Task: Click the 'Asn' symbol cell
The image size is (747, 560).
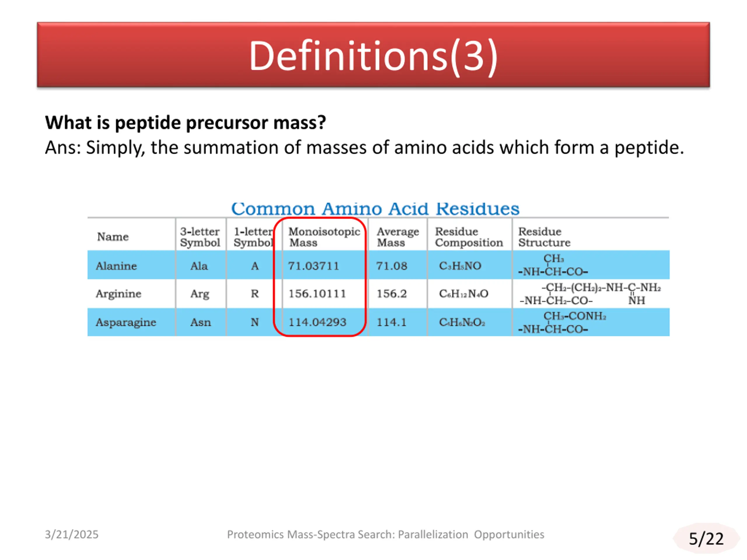Action: [x=200, y=322]
